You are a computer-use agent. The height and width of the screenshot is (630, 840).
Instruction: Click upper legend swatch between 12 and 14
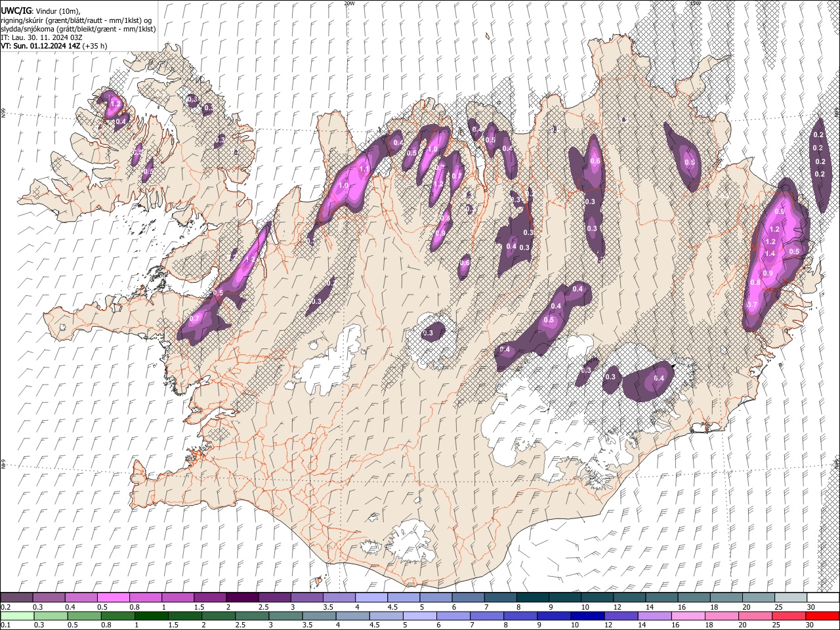tap(629, 598)
